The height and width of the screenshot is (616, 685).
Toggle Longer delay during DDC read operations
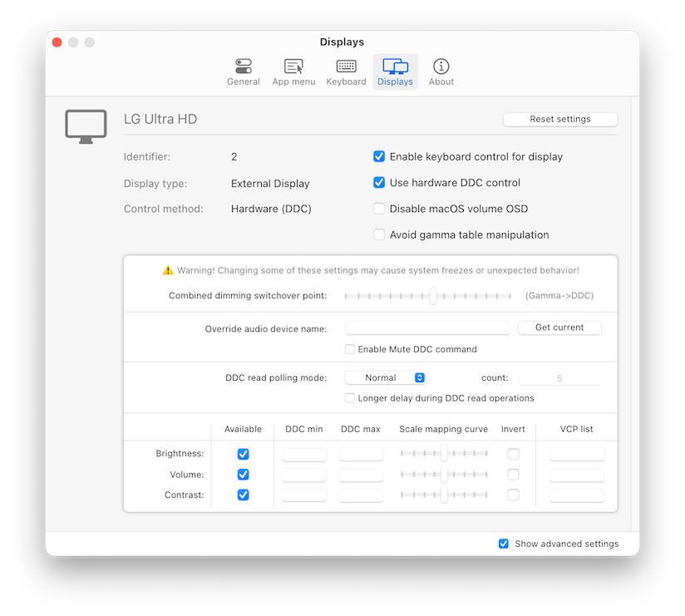coord(349,397)
